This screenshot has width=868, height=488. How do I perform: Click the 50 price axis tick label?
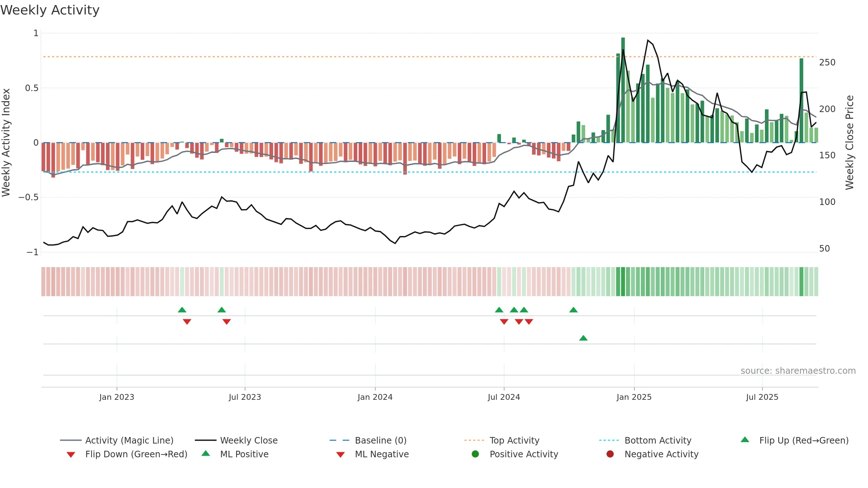coord(825,249)
